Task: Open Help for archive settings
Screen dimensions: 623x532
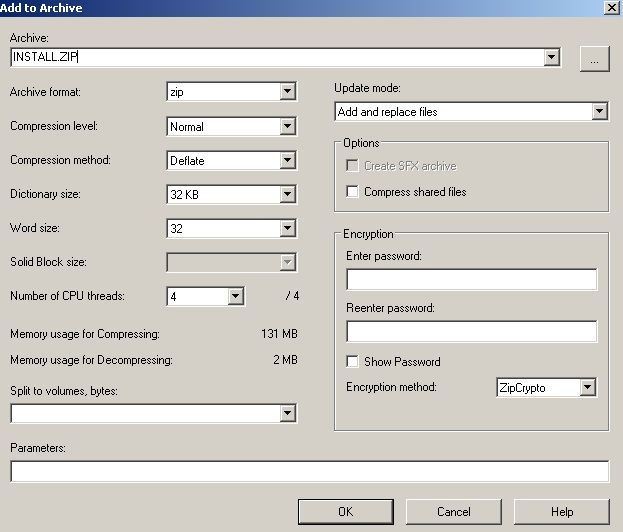Action: point(562,511)
